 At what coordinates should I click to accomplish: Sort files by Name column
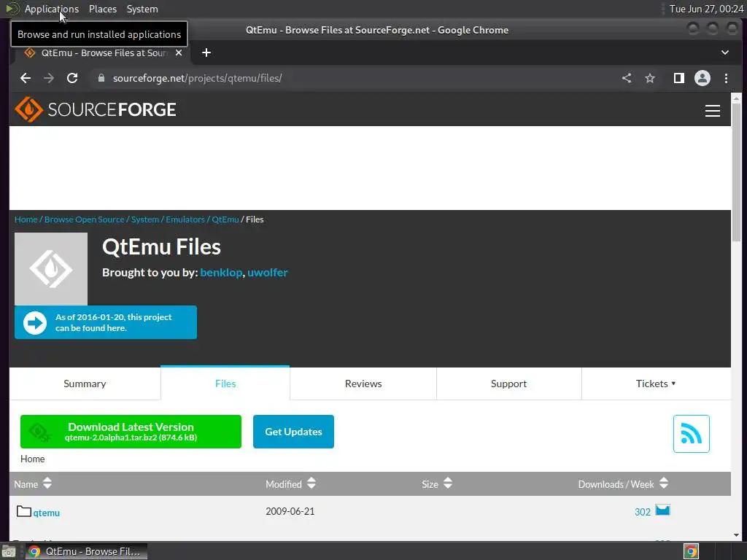click(33, 484)
